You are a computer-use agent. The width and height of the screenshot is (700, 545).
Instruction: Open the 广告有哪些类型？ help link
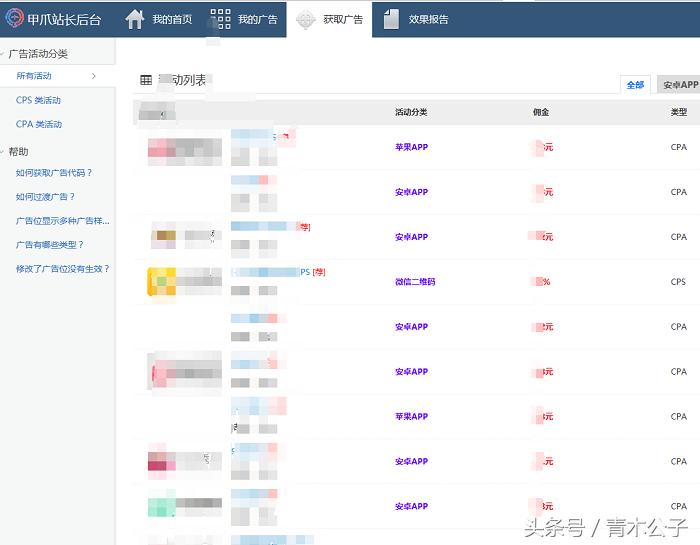tap(50, 245)
